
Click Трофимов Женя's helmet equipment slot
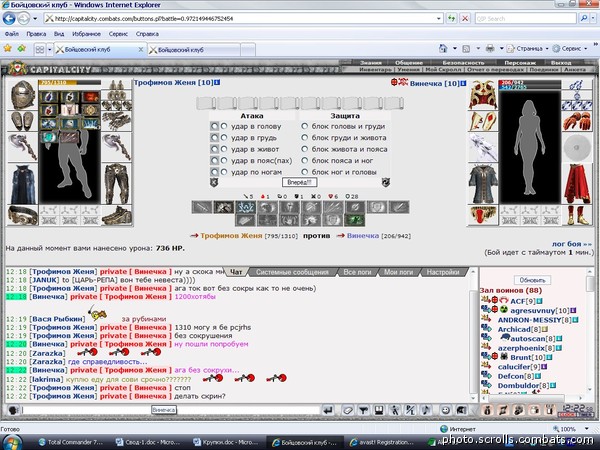point(22,95)
